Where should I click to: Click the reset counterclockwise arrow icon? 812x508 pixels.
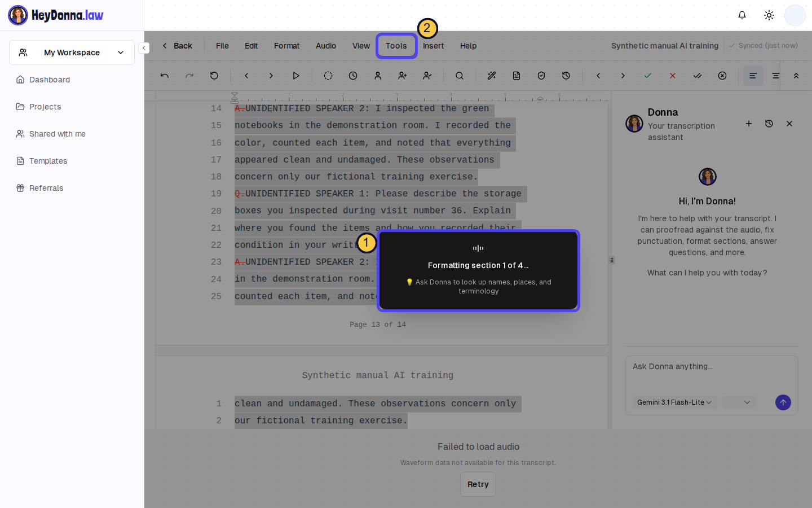pyautogui.click(x=214, y=76)
